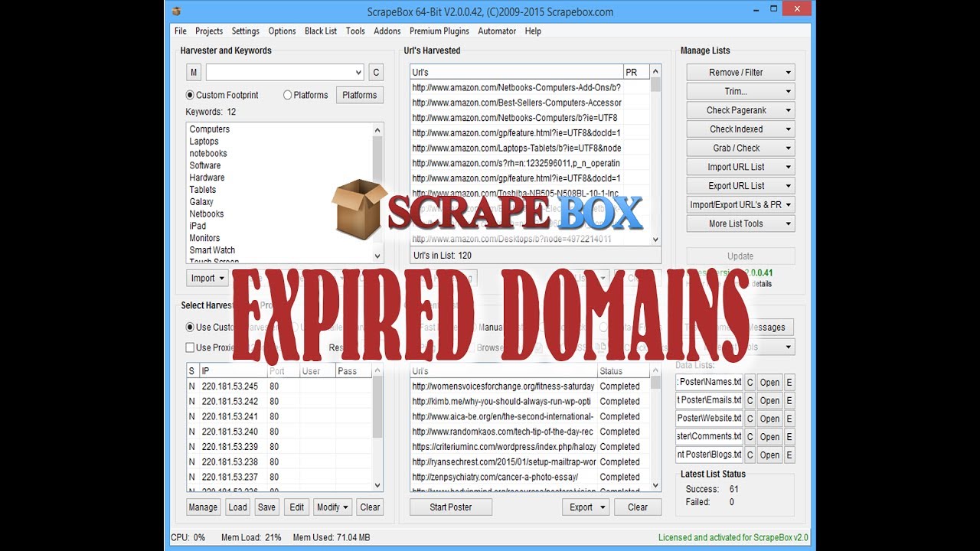This screenshot has width=980, height=551.
Task: Open the Projects menu
Action: coord(209,31)
